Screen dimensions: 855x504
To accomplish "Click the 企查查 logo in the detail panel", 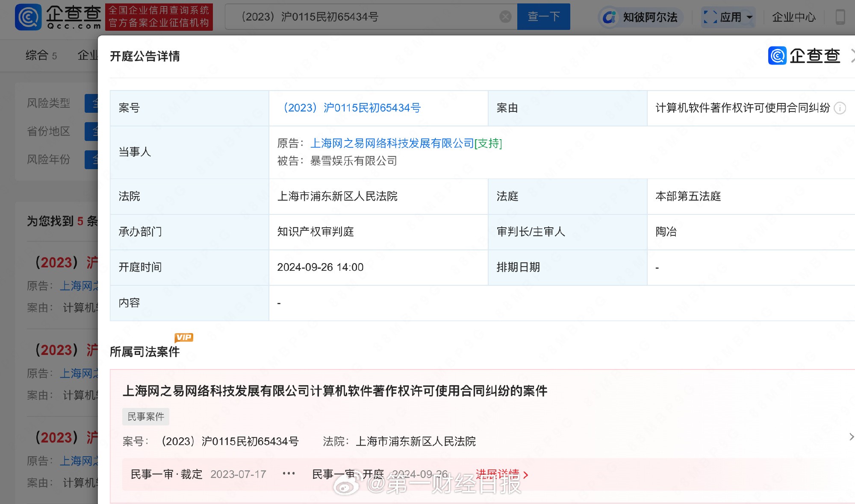I will pos(804,56).
